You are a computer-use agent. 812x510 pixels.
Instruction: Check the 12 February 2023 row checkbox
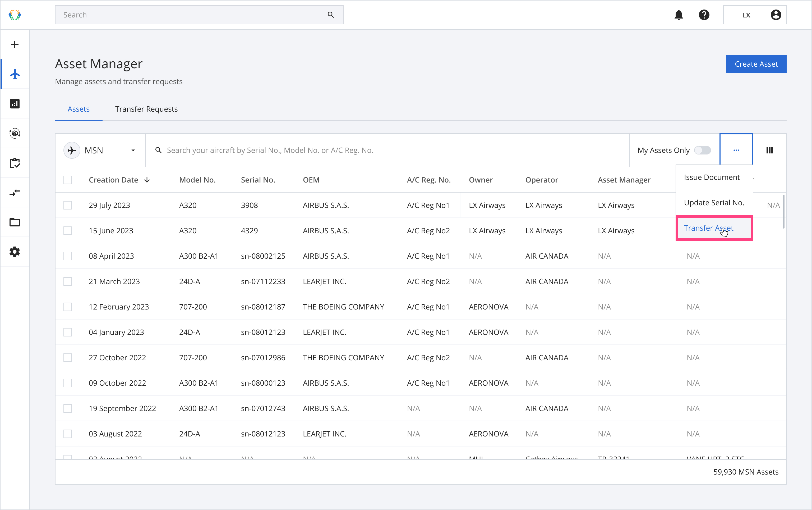pyautogui.click(x=68, y=307)
